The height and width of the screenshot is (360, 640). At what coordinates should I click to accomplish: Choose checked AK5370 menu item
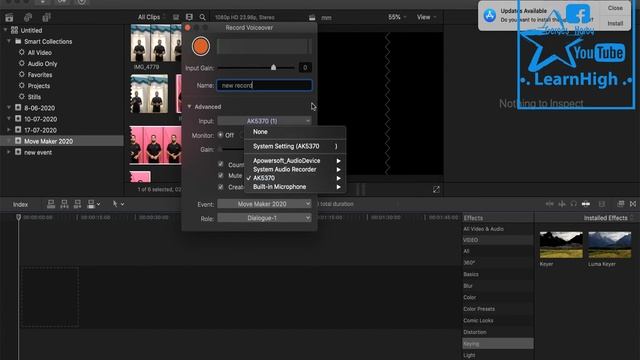click(295, 178)
